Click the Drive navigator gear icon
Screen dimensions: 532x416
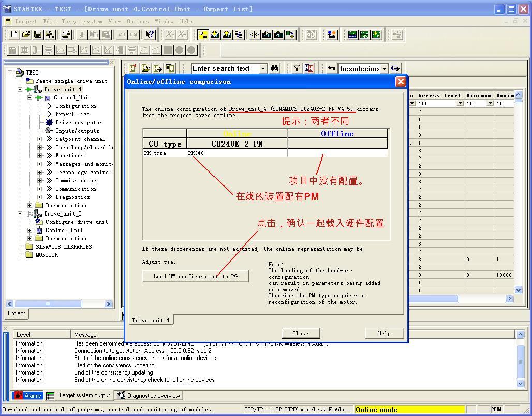50,122
